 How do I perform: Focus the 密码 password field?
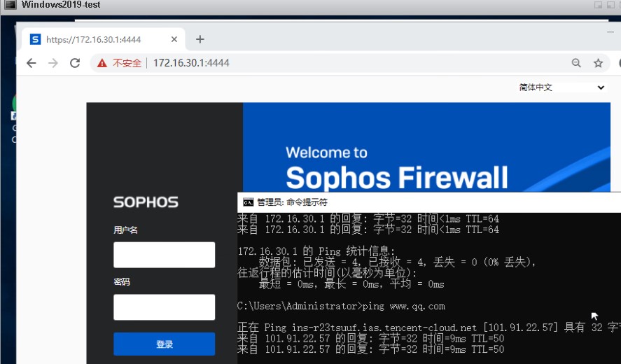point(165,307)
